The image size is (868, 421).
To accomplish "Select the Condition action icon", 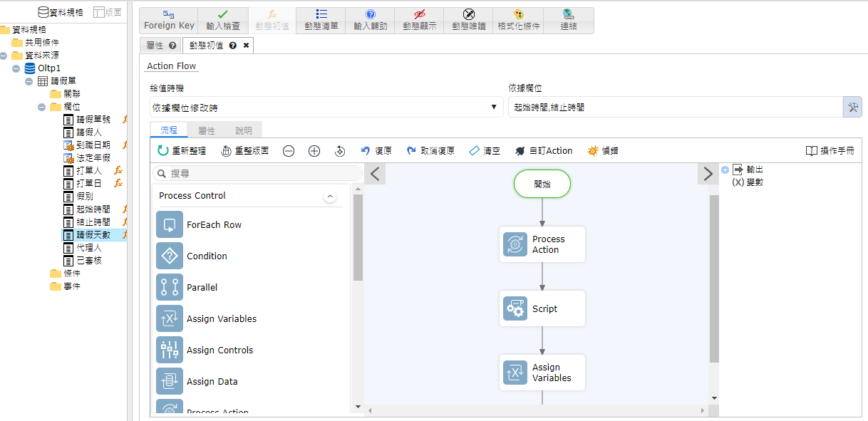I will [x=170, y=256].
